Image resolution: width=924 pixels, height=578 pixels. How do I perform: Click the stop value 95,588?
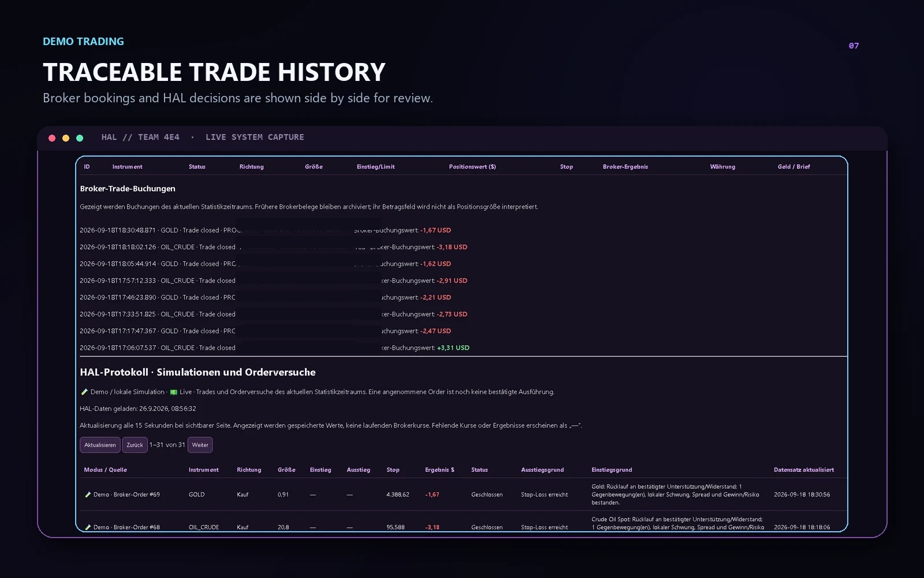pos(396,527)
